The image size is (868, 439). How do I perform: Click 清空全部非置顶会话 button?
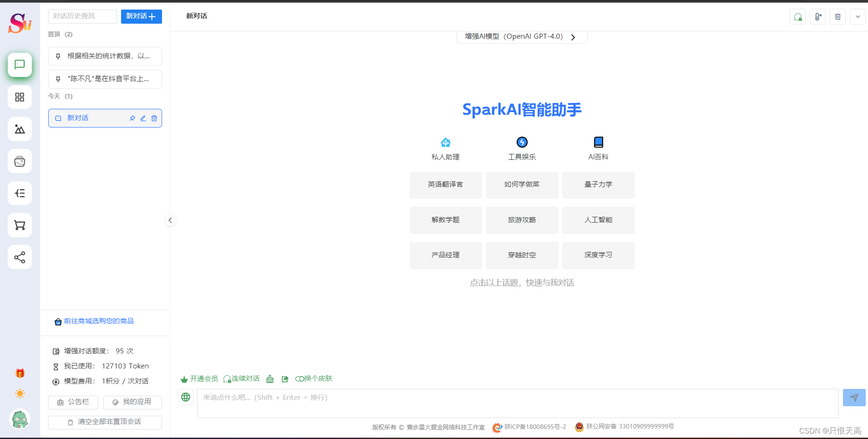[105, 422]
